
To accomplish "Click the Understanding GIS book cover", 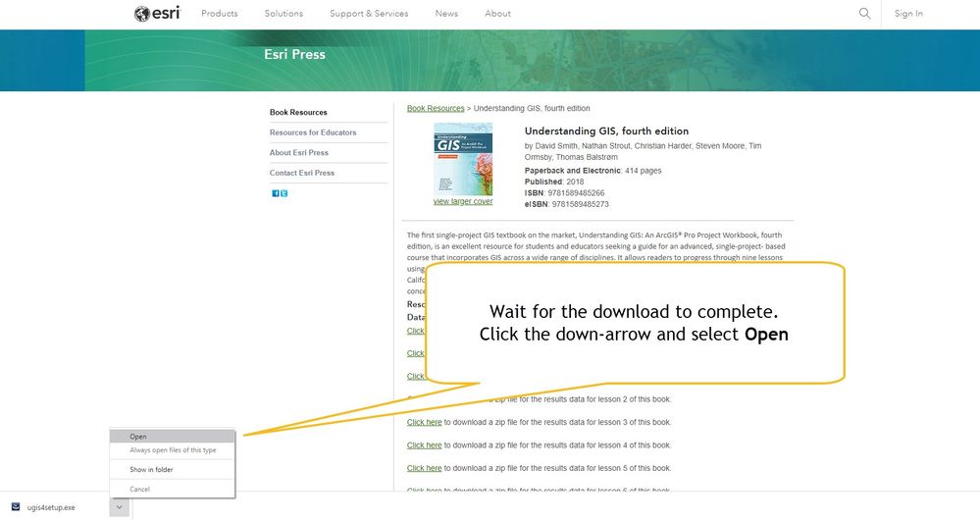I will 463,159.
